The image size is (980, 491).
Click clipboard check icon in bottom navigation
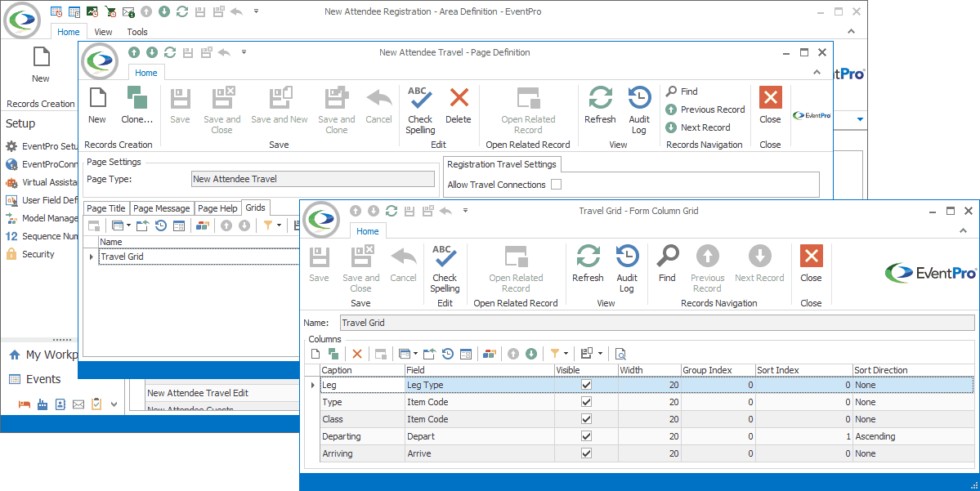pyautogui.click(x=96, y=404)
